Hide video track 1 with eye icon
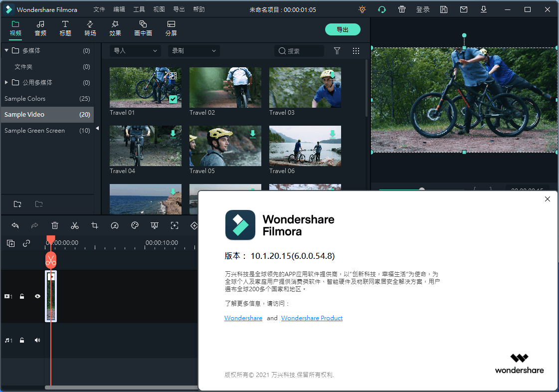Viewport: 559px width, 392px height. coord(37,296)
